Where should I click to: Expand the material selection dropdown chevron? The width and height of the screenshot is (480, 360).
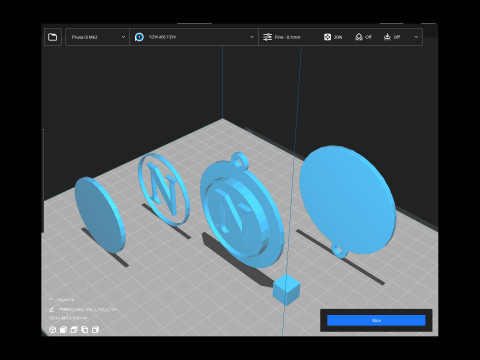click(x=252, y=37)
